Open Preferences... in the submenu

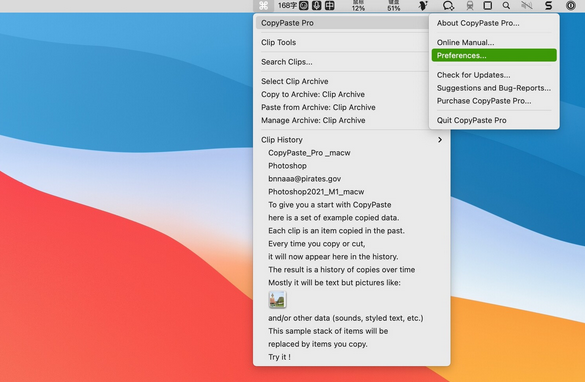[494, 55]
